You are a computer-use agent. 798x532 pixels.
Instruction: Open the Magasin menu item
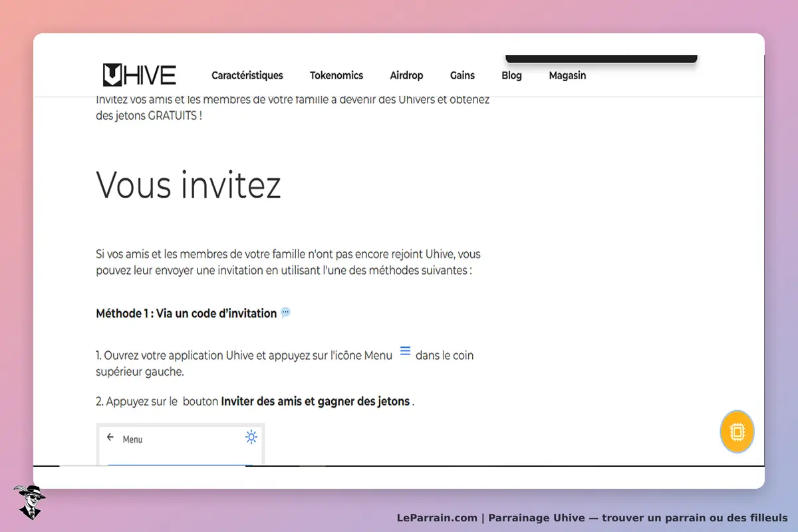567,75
